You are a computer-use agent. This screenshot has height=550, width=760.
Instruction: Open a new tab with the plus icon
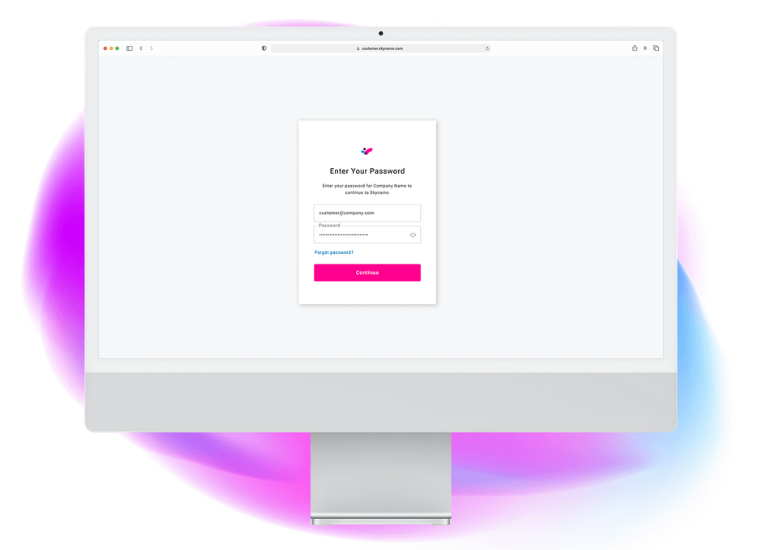[645, 48]
